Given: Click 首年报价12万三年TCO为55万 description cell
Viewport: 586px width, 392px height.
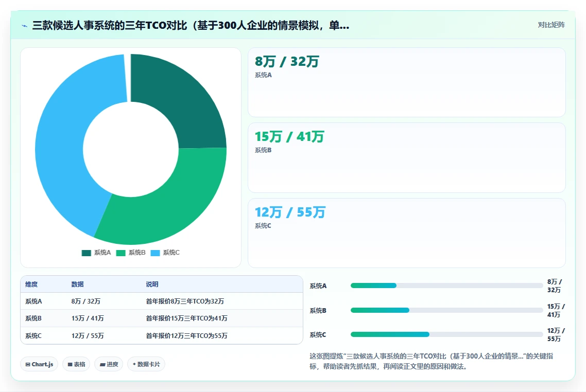Looking at the screenshot, I should [x=186, y=335].
